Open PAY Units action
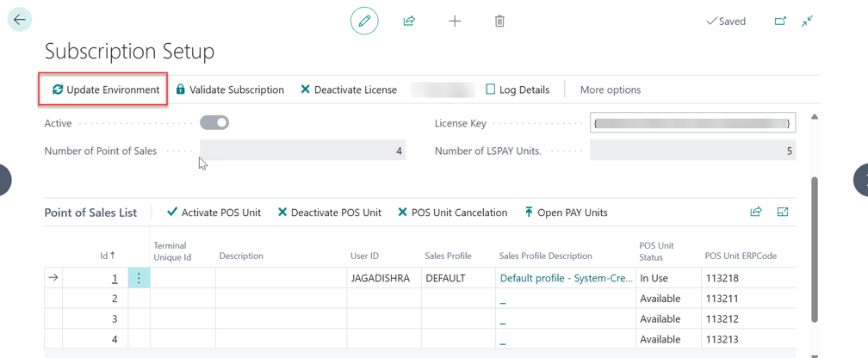 coord(565,213)
